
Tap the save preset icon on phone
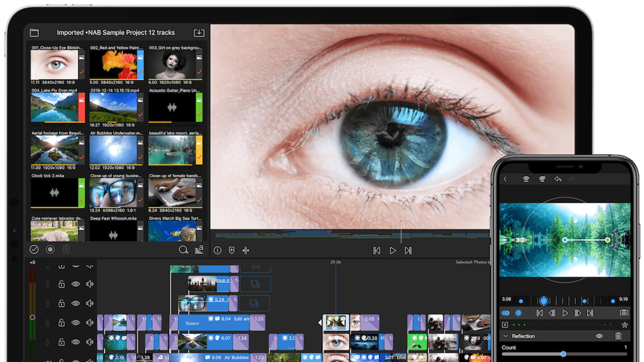[x=505, y=325]
